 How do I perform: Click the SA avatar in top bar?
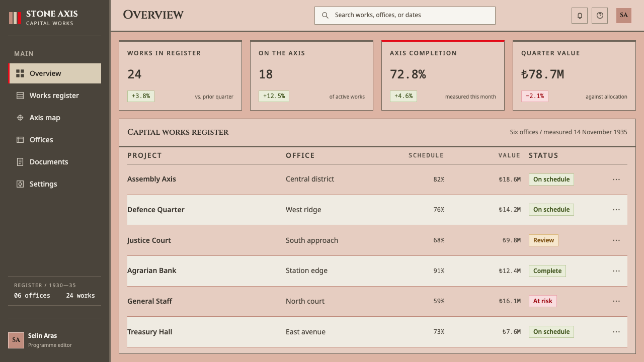pos(624,15)
